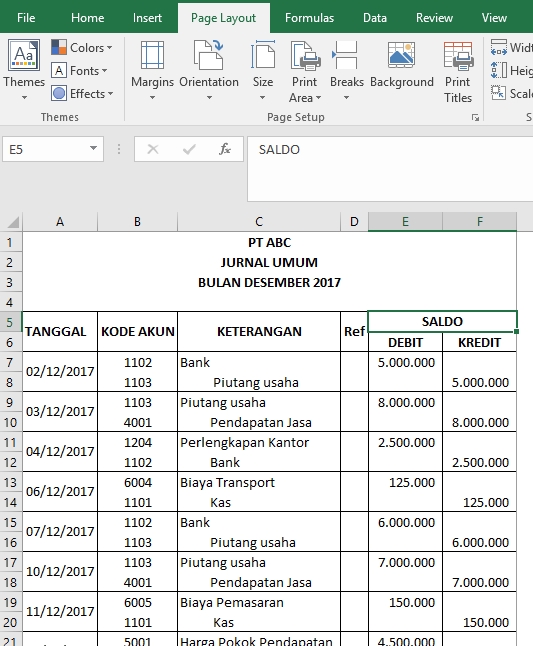Click the date cell 02/12/2017
533x646 pixels.
tap(60, 372)
